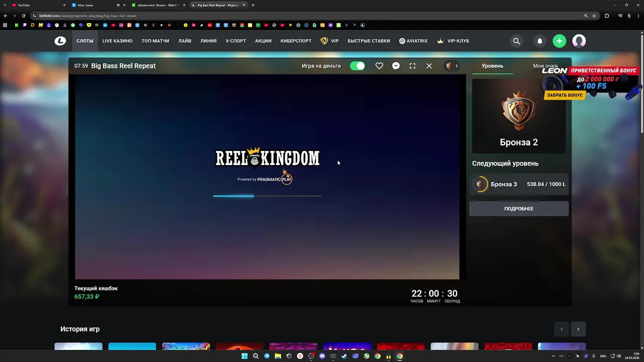Open notifications bell icon

[x=539, y=41]
